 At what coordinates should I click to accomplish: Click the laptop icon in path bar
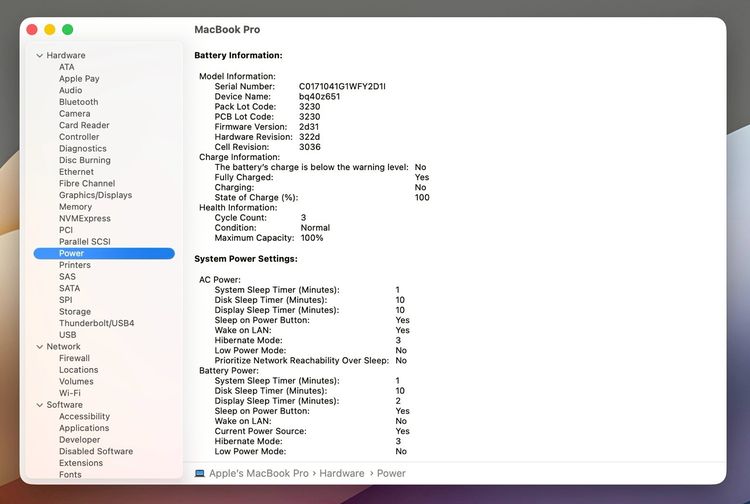[200, 473]
